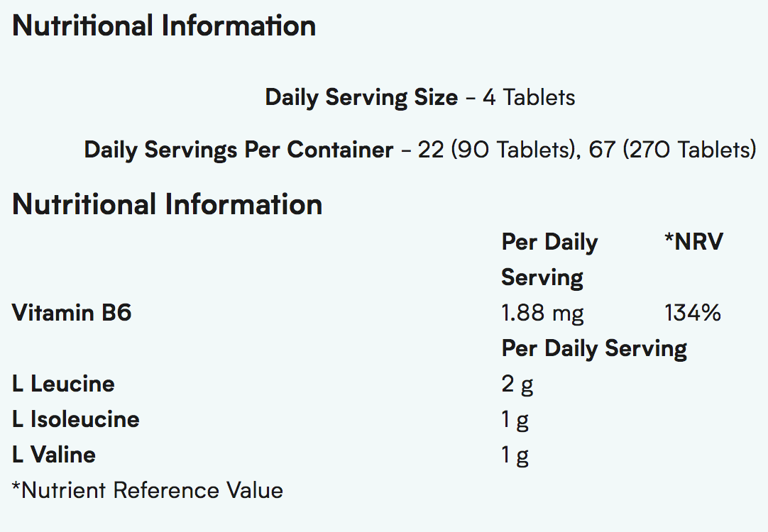The height and width of the screenshot is (532, 768).
Task: Click the Per Daily Serving header above 2 g
Action: tap(594, 348)
